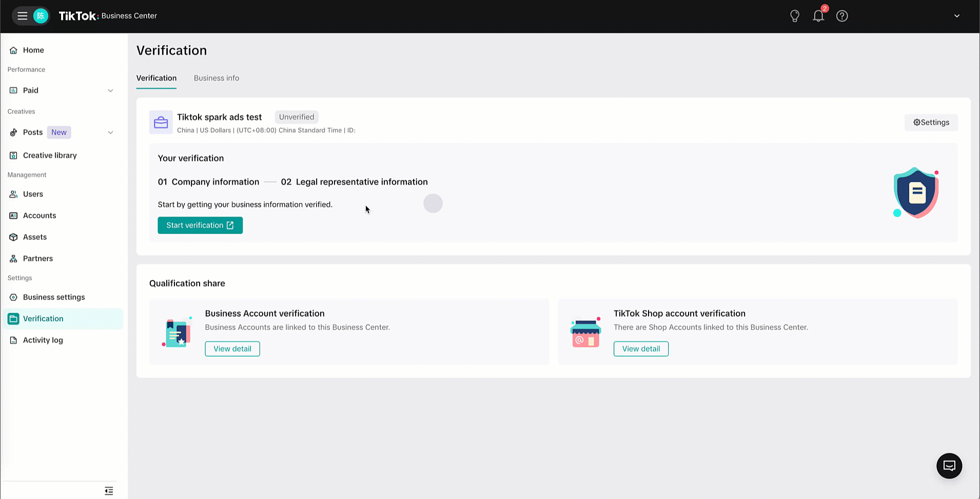
Task: Go to Creative library in sidebar
Action: [49, 156]
